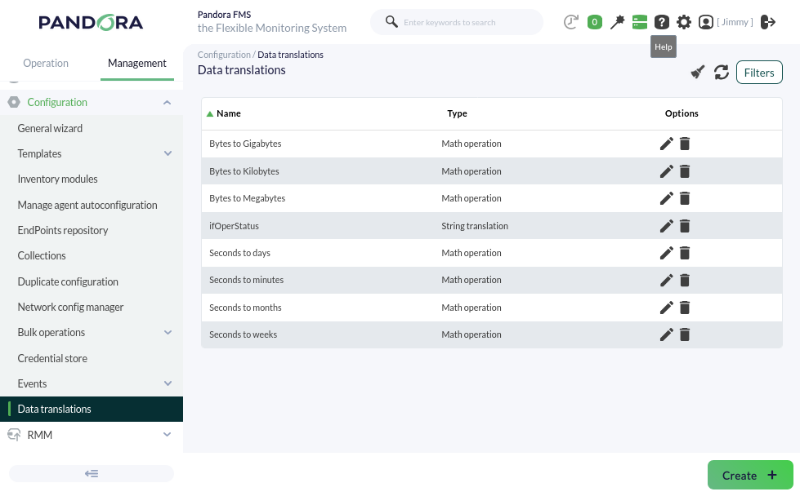
Task: Click the Jimmy username link
Action: (x=735, y=22)
